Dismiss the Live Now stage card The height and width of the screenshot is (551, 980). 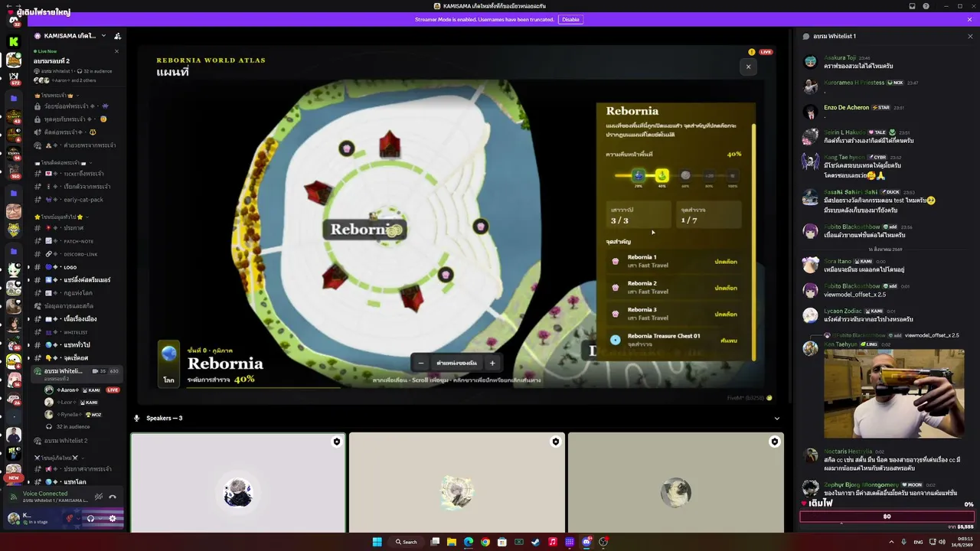pyautogui.click(x=116, y=51)
